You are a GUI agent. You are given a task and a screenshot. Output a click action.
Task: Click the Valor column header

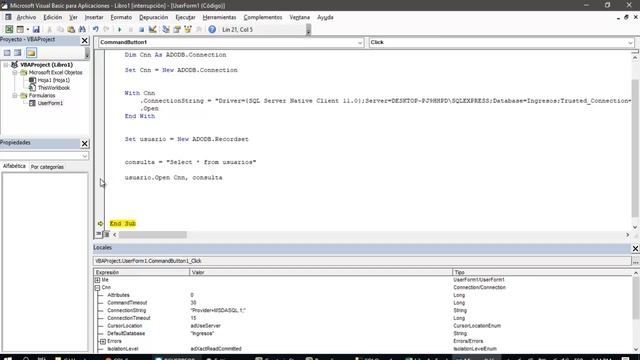click(x=321, y=272)
